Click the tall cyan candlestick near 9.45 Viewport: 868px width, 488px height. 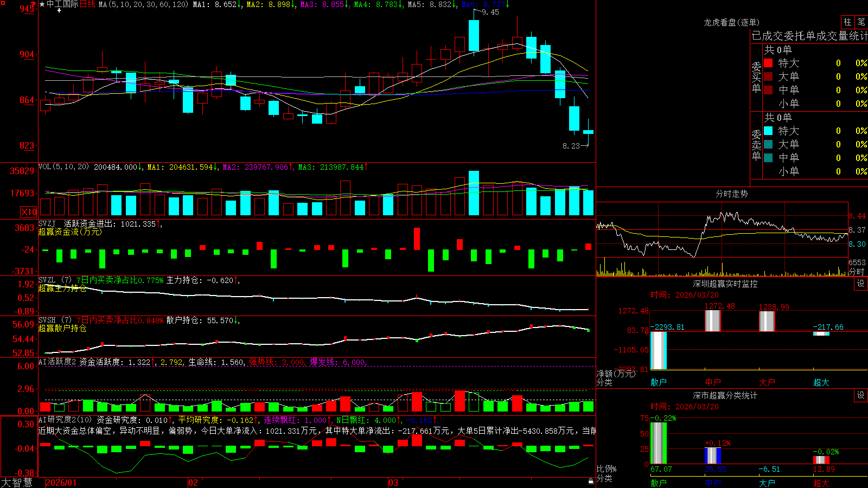pos(474,36)
